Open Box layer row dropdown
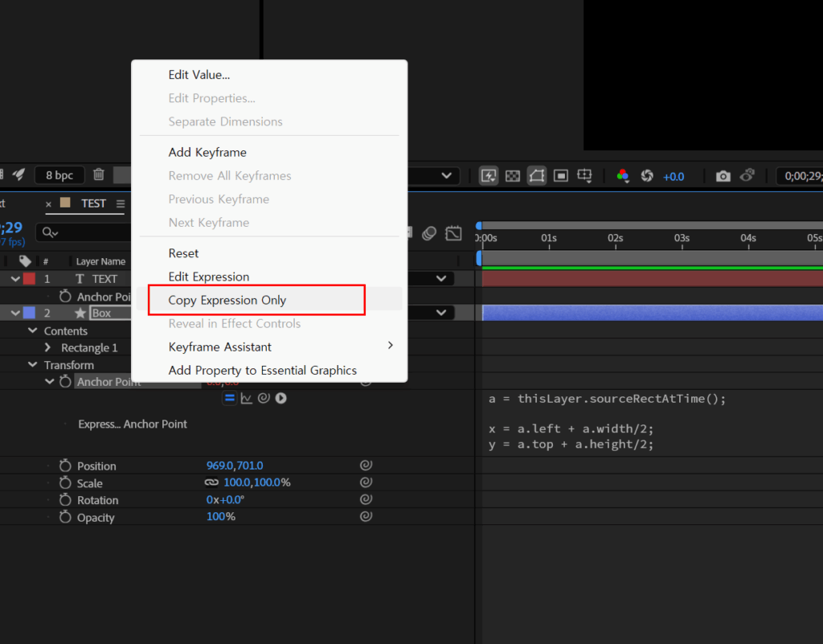Viewport: 823px width, 644px height. [x=441, y=313]
